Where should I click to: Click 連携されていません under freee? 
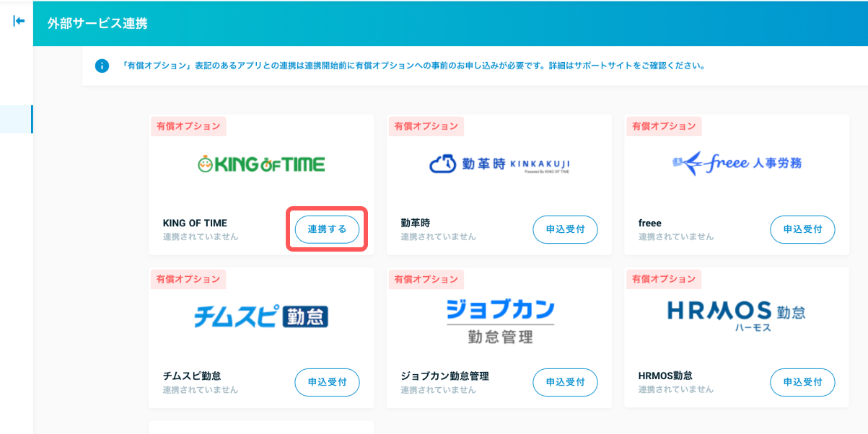tap(676, 236)
